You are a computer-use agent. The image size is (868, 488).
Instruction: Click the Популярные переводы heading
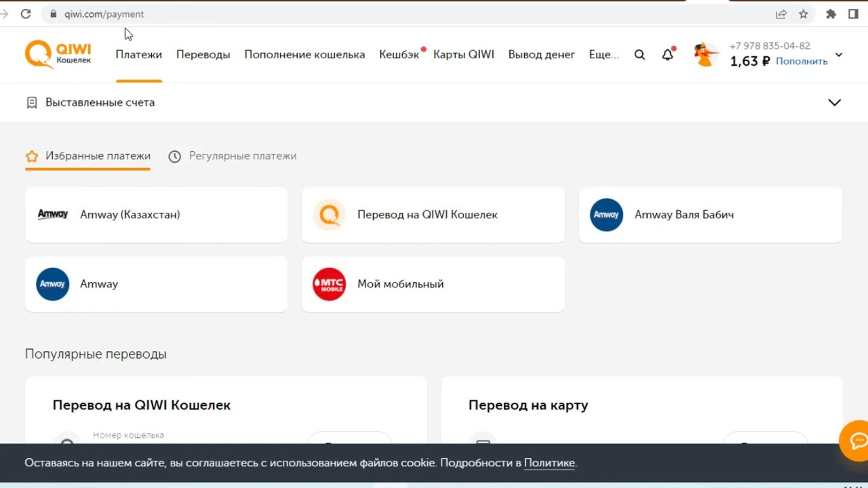tap(96, 354)
